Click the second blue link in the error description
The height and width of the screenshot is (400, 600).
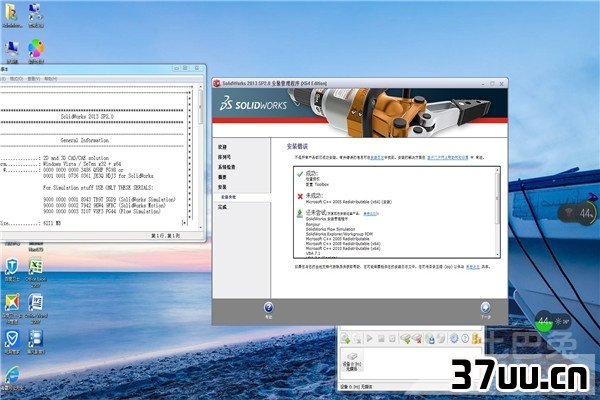[448, 157]
